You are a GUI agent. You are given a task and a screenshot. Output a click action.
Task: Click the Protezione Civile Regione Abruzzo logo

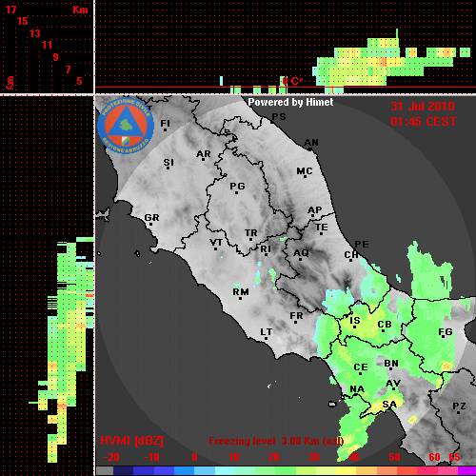click(126, 126)
